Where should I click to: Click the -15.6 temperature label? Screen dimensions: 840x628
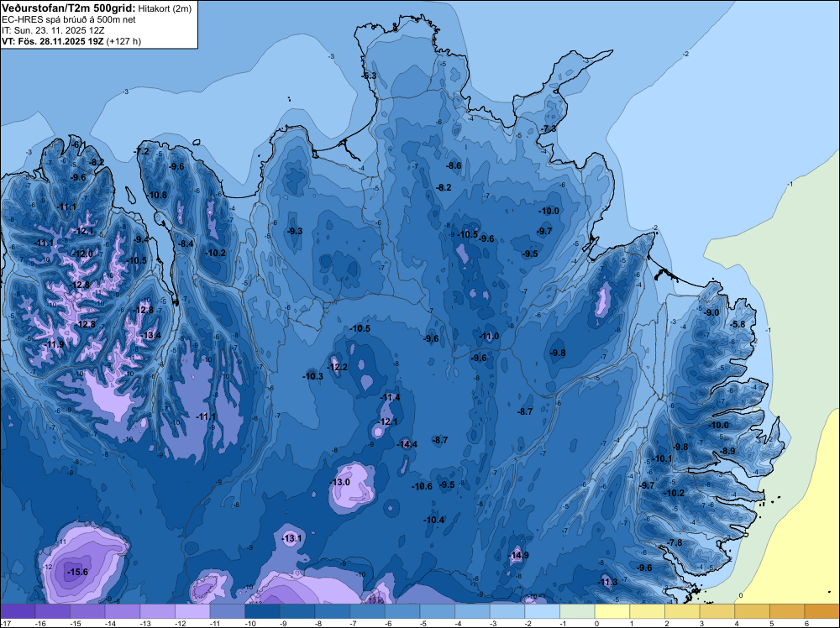click(x=77, y=573)
